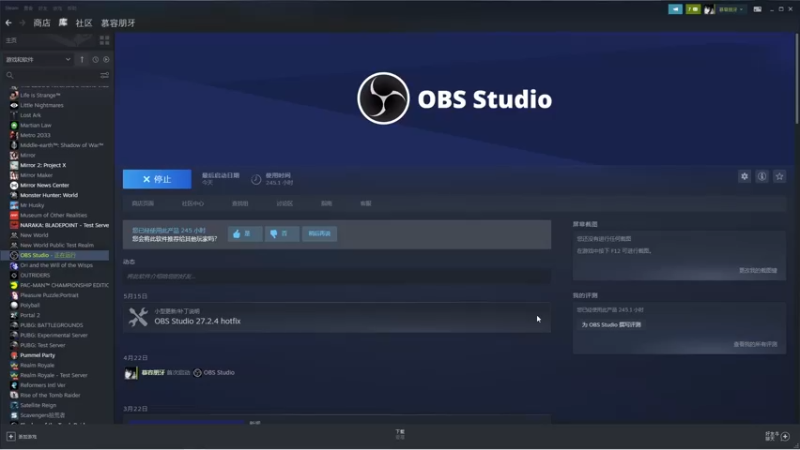Screen dimensions: 800x450
Task: Click the main page vertical scrollbar
Action: [796, 79]
